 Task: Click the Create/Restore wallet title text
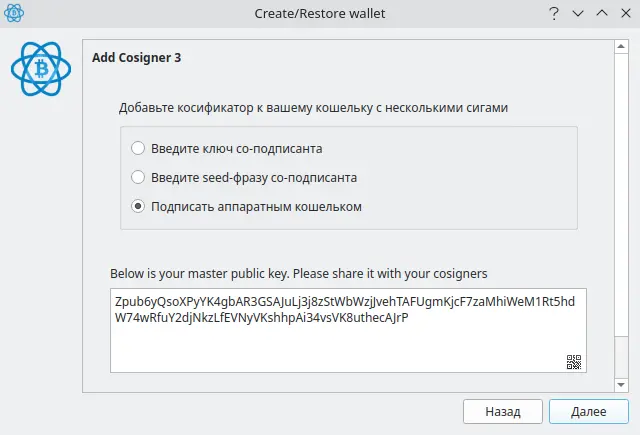(x=320, y=13)
